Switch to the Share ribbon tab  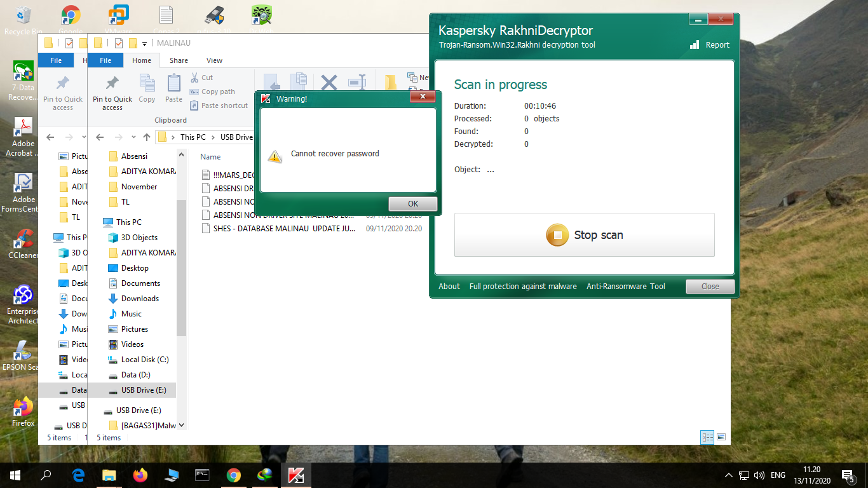click(x=179, y=60)
